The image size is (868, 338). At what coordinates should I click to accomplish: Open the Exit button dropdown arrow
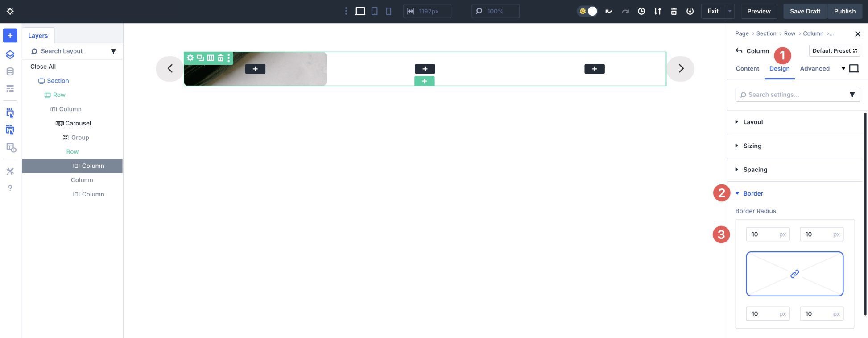point(730,11)
